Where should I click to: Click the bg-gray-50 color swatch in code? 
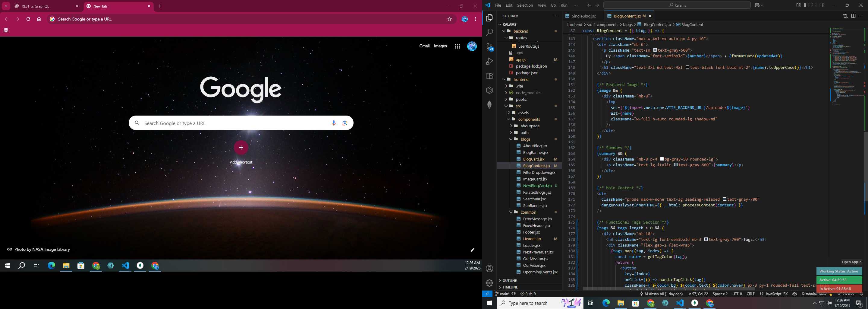662,159
